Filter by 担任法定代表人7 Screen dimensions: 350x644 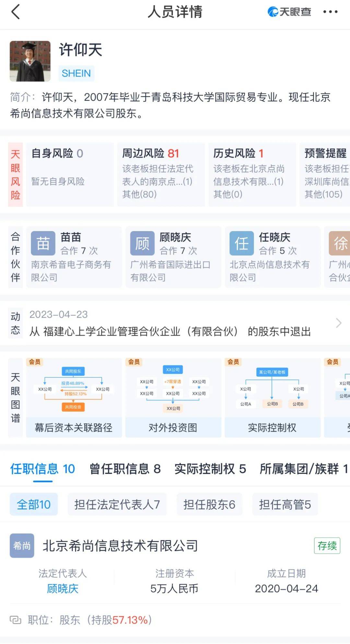117,504
